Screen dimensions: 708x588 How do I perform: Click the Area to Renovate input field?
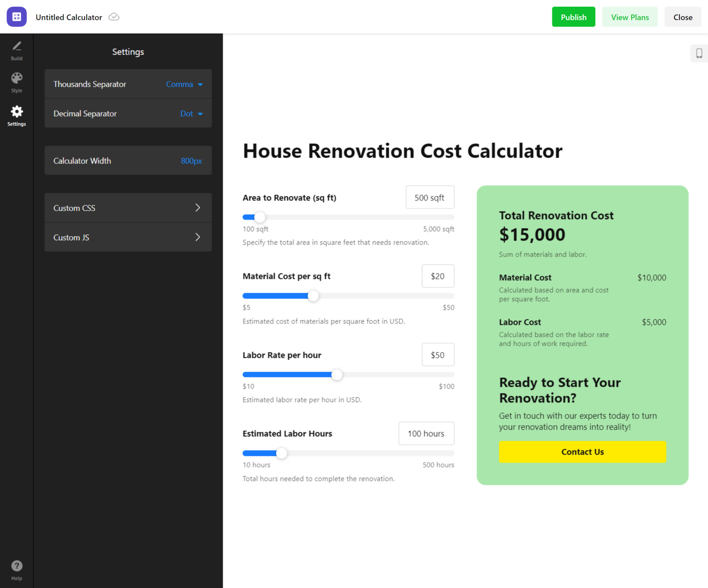429,197
